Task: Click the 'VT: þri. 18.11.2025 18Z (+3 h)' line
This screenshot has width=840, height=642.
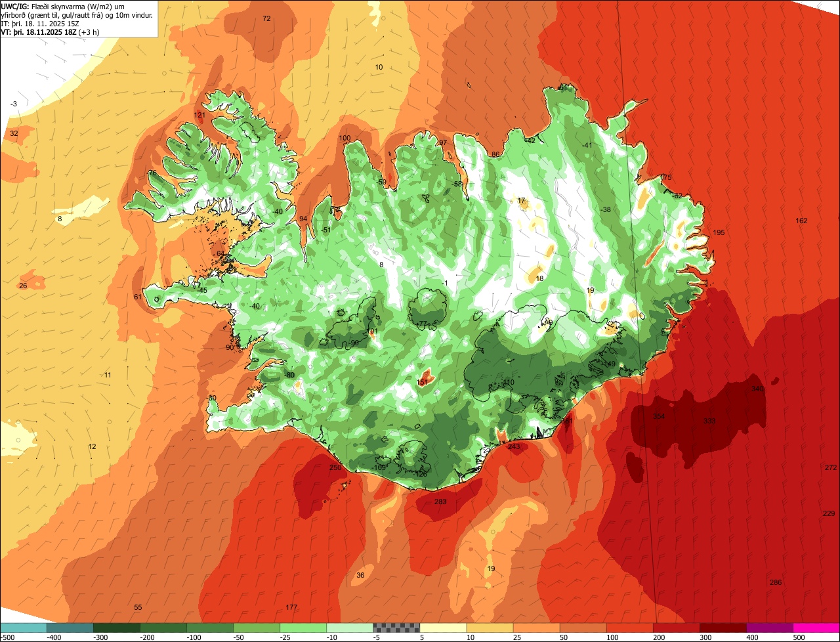Action: [x=51, y=32]
